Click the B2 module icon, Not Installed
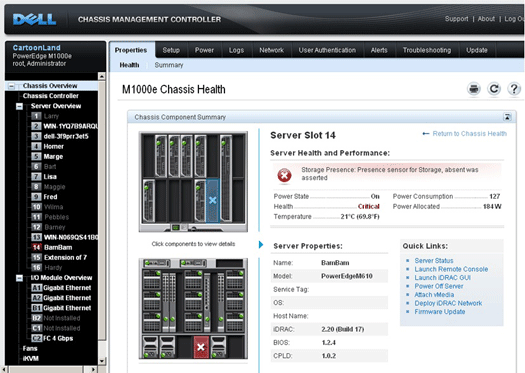The height and width of the screenshot is (373, 525). pyautogui.click(x=36, y=318)
